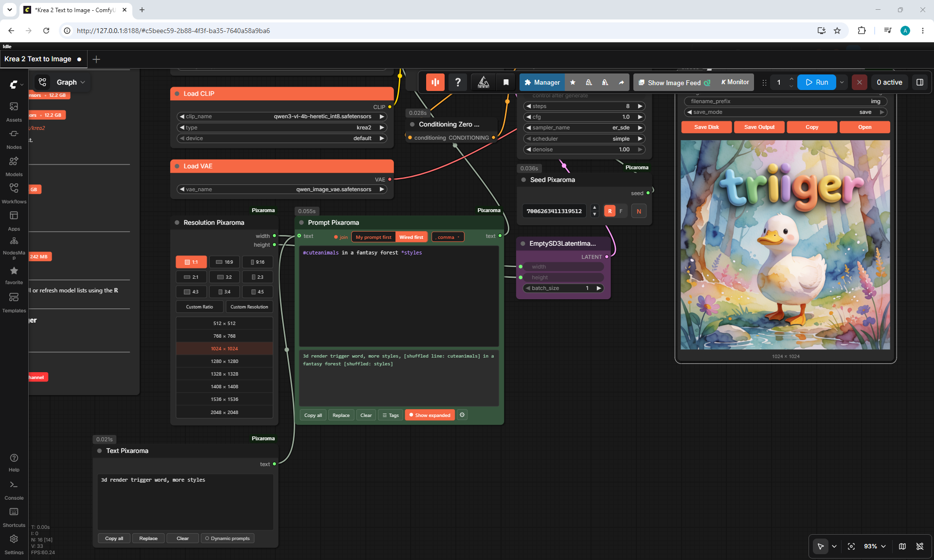Open the Assets sidebar panel
Image resolution: width=934 pixels, height=560 pixels.
pos(14,111)
